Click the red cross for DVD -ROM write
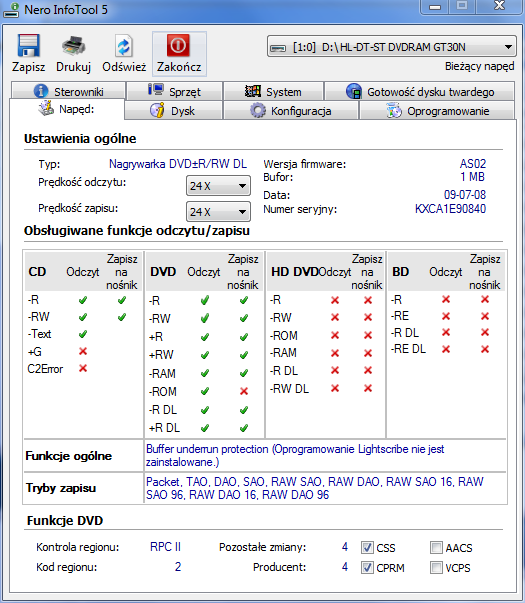Screen dimensions: 525x603 click(243, 391)
